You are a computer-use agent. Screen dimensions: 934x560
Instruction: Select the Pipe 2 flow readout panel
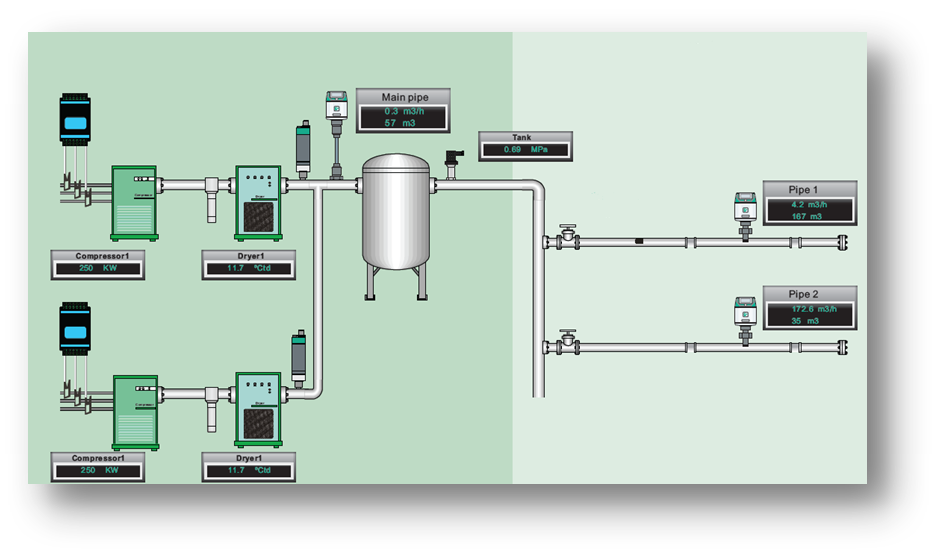pyautogui.click(x=809, y=308)
